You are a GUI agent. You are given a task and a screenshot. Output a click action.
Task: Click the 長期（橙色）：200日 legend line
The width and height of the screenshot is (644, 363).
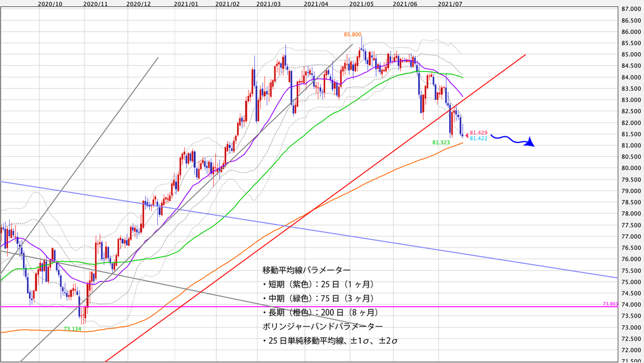click(320, 312)
